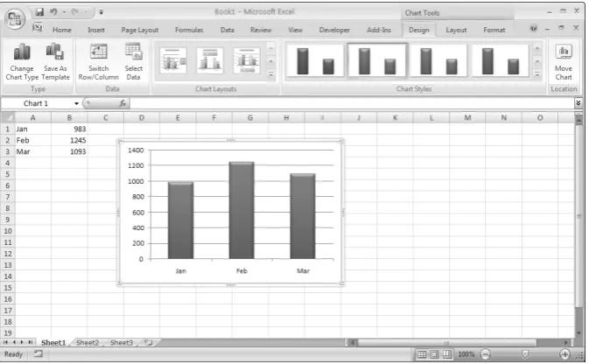
Task: Switch to Page Layout view
Action: (x=434, y=354)
